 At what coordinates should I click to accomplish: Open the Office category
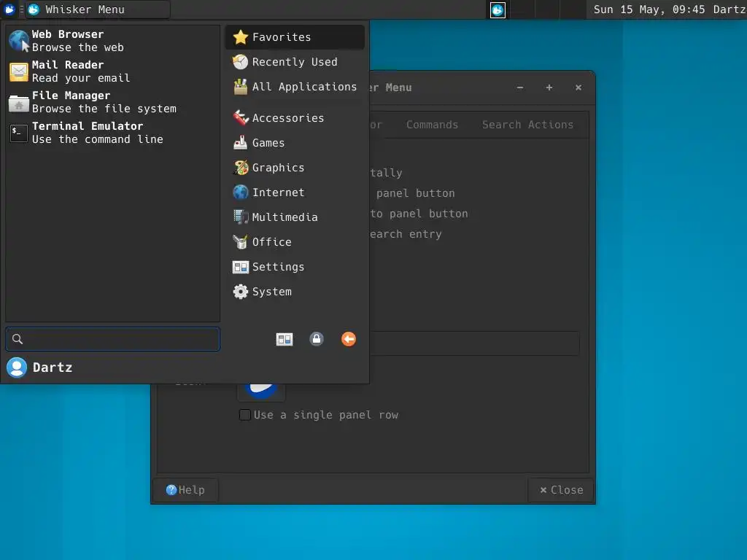[295, 242]
